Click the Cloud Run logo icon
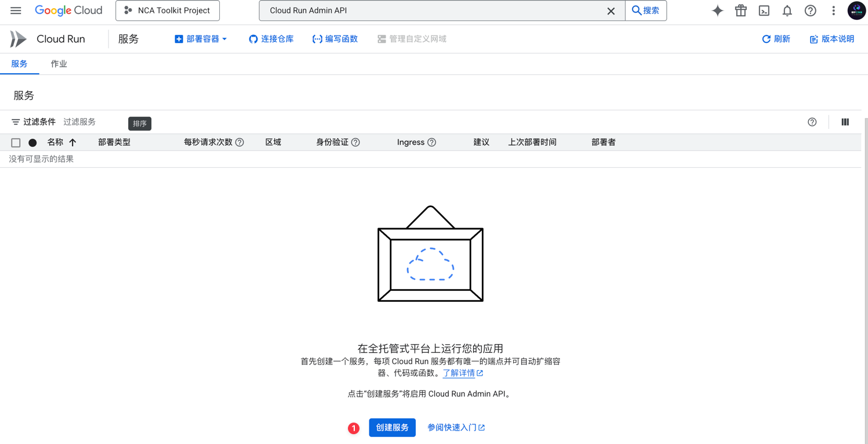The image size is (868, 444). click(17, 38)
